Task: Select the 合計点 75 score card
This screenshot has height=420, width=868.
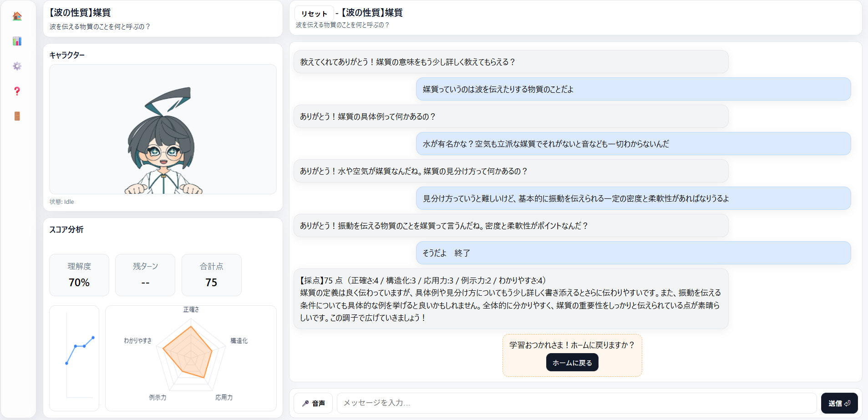Action: 212,275
